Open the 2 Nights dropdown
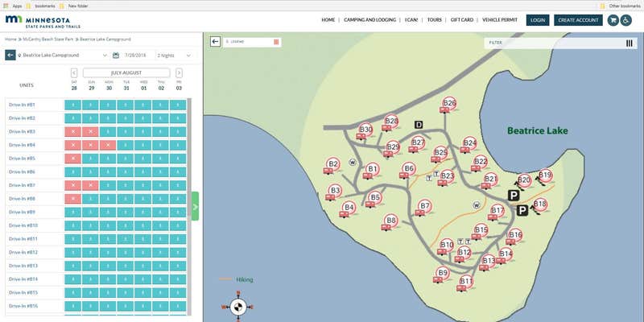This screenshot has height=322, width=644. pos(175,55)
